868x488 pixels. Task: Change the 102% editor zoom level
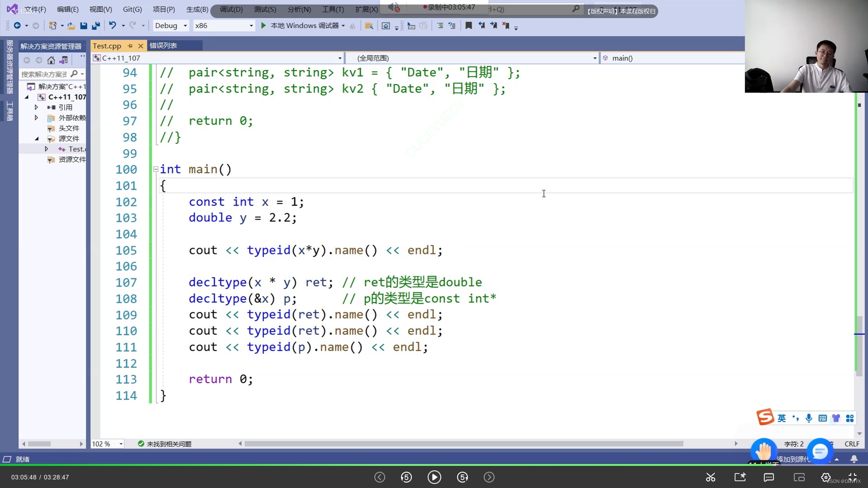[x=106, y=444]
